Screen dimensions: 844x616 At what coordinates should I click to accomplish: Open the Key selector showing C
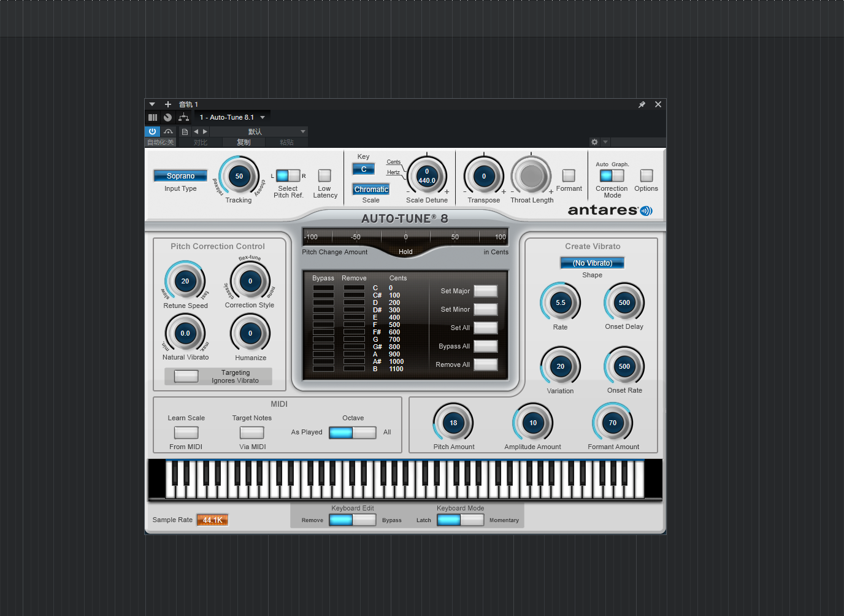click(363, 169)
